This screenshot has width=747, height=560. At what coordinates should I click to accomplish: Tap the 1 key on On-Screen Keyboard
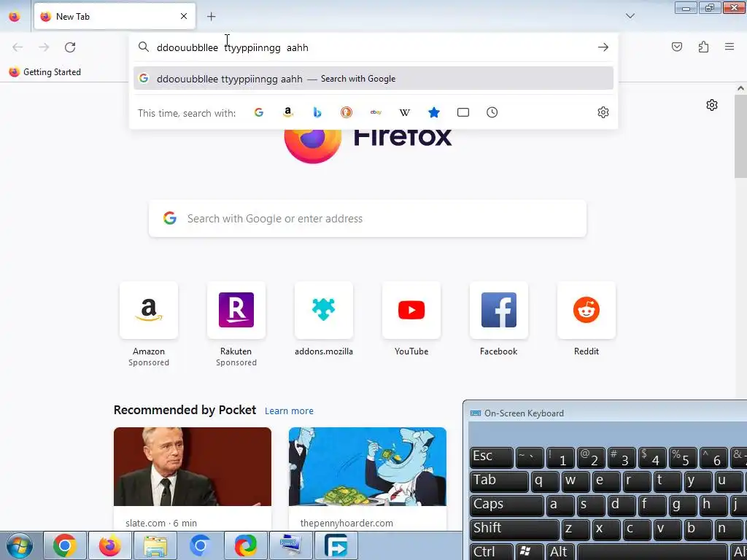coord(560,458)
